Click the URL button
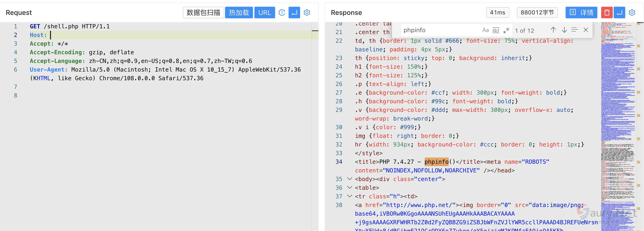This screenshot has width=644, height=231. point(264,12)
